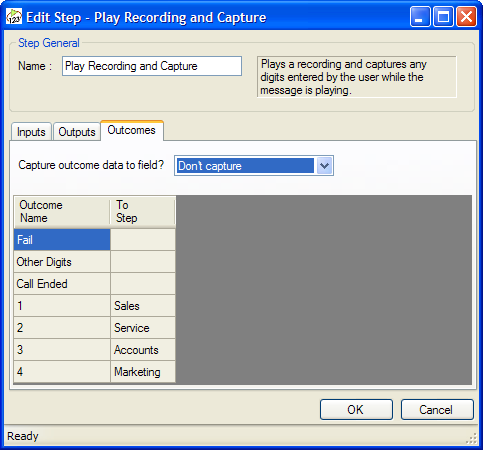Switch to the Outputs tab
483x450 pixels.
coord(77,132)
